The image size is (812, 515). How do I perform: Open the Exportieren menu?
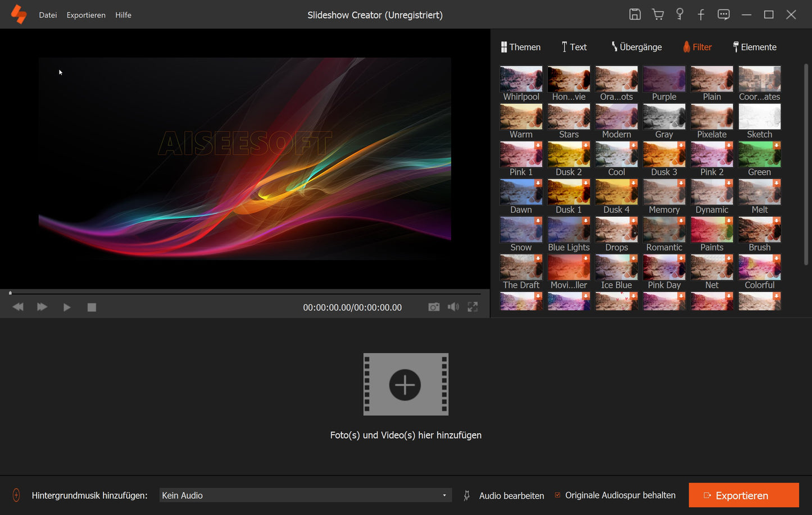click(86, 15)
